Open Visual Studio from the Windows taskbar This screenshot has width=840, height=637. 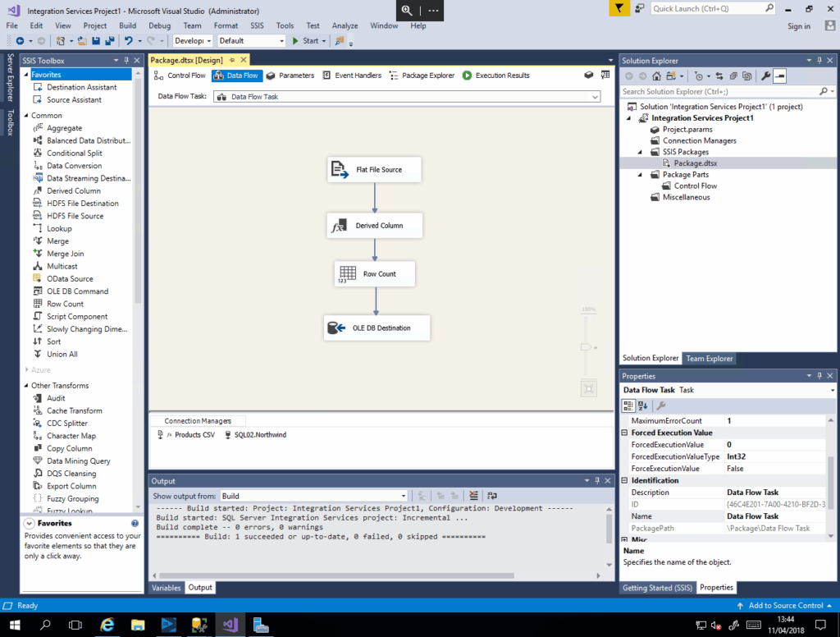(x=230, y=625)
